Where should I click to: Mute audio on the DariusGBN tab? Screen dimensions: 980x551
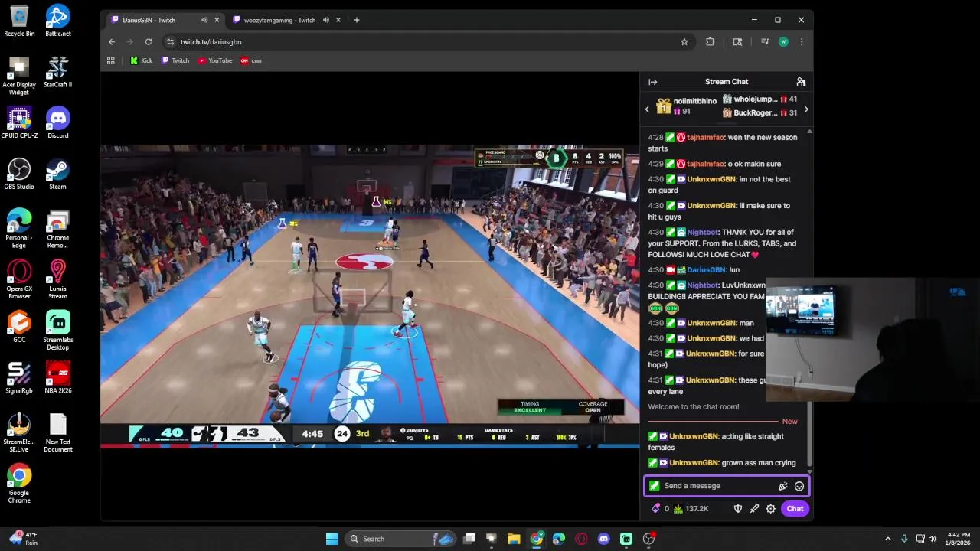(204, 20)
